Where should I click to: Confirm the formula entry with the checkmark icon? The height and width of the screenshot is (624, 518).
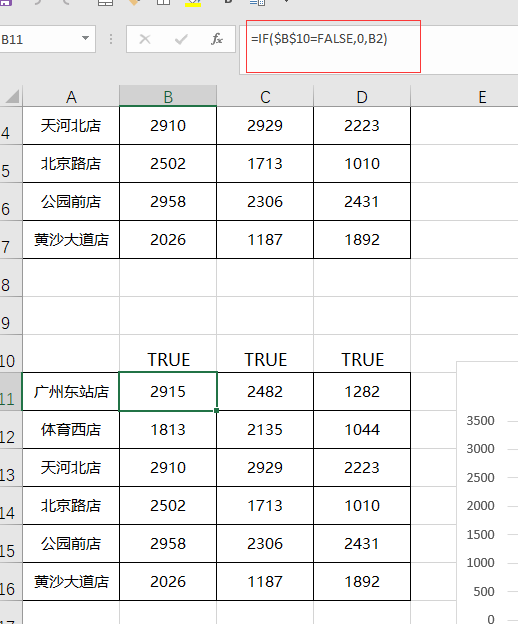coord(181,39)
